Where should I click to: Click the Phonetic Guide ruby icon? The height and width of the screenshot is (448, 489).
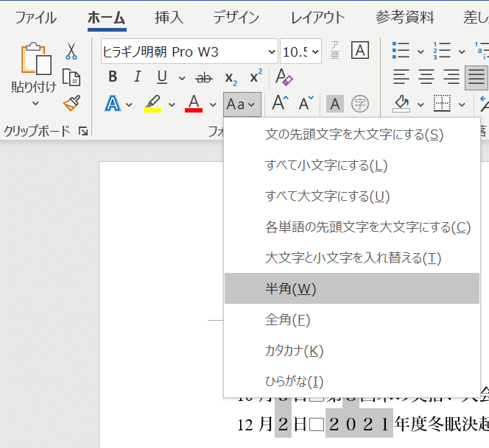pyautogui.click(x=335, y=50)
